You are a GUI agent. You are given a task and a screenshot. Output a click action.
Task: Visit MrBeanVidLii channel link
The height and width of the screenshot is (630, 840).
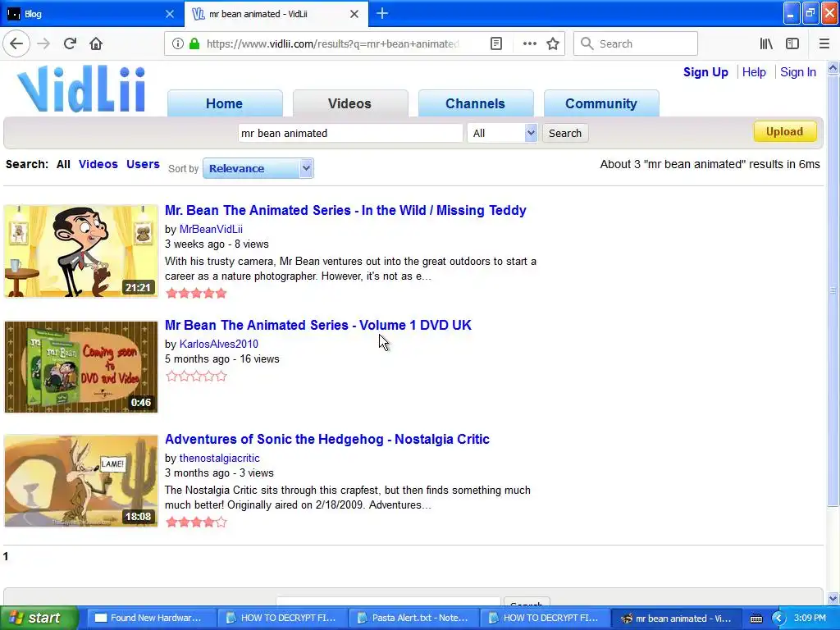[211, 230]
